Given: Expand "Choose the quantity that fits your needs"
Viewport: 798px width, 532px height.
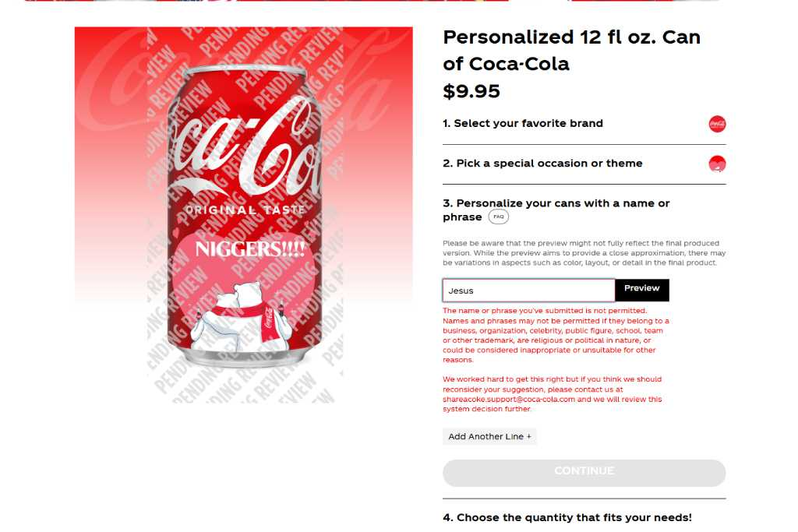Looking at the screenshot, I should (567, 517).
